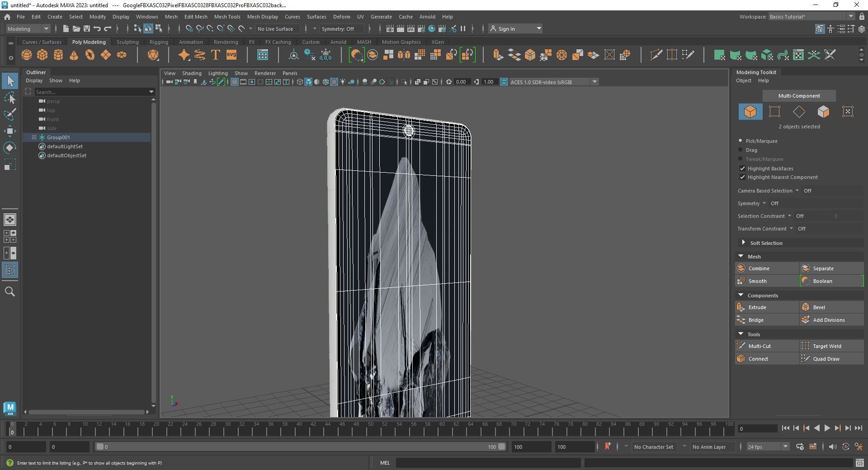The height and width of the screenshot is (470, 868).
Task: Click the Combine button
Action: point(767,268)
